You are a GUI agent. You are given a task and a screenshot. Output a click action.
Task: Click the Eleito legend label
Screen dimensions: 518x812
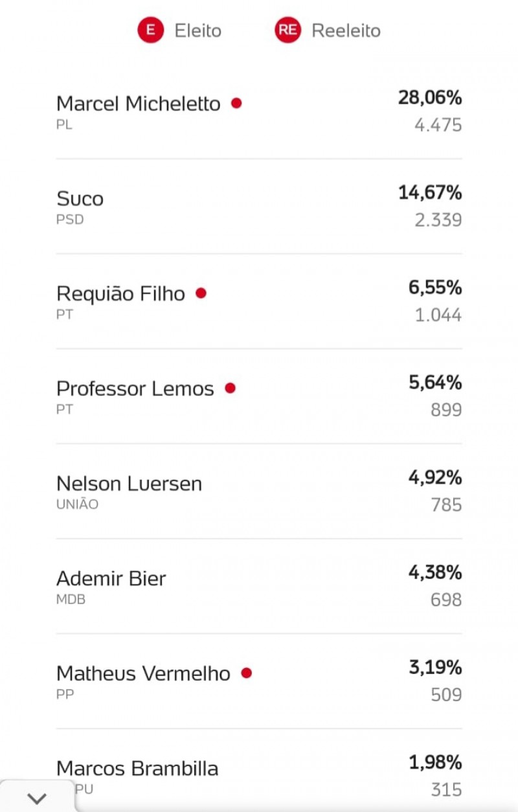(198, 30)
